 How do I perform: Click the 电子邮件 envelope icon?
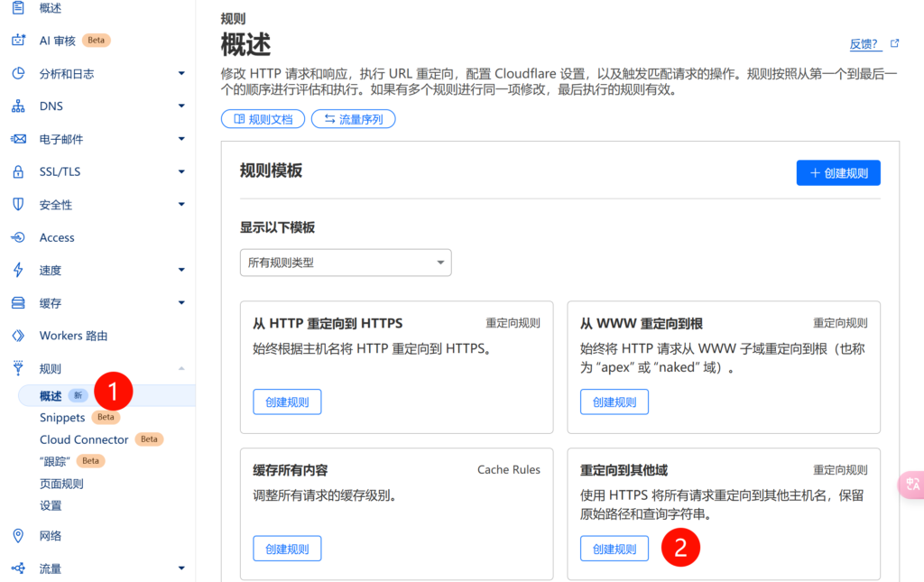pos(20,138)
